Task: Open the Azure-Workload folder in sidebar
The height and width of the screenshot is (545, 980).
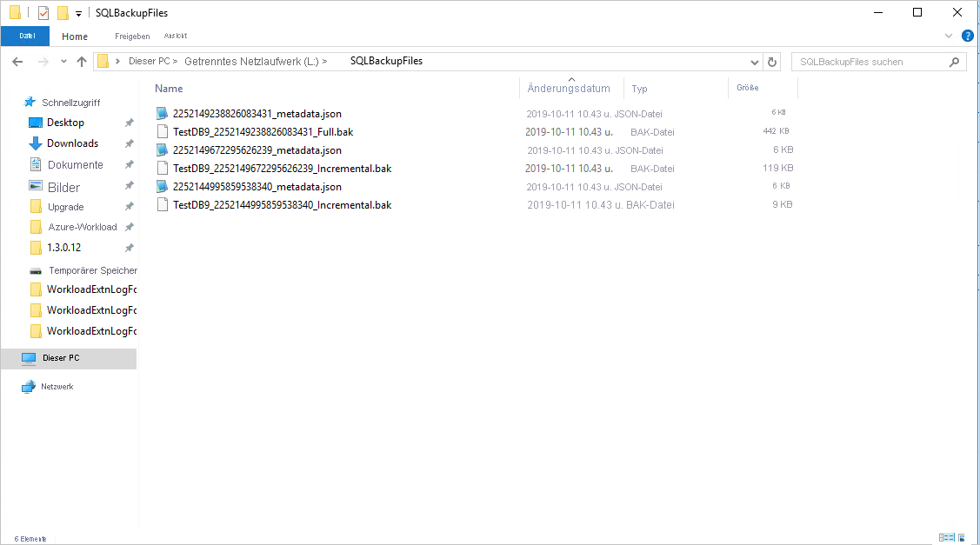Action: 82,227
